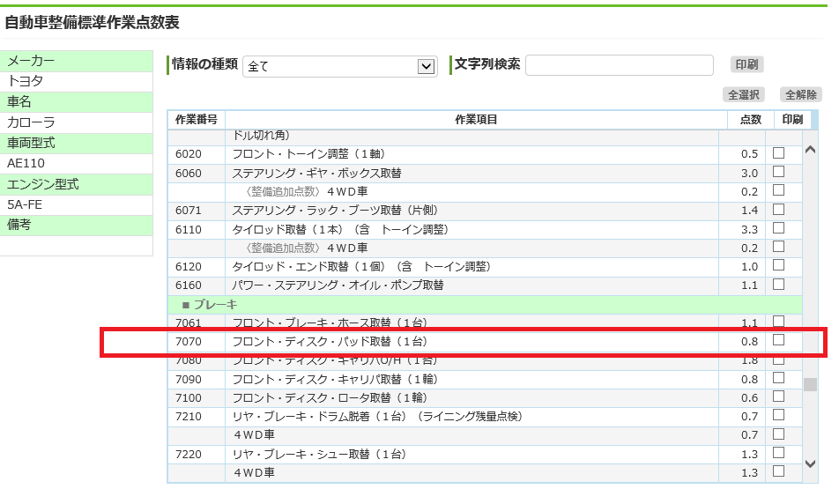839x504 pixels.
Task: Click work number 7220
Action: 189,455
